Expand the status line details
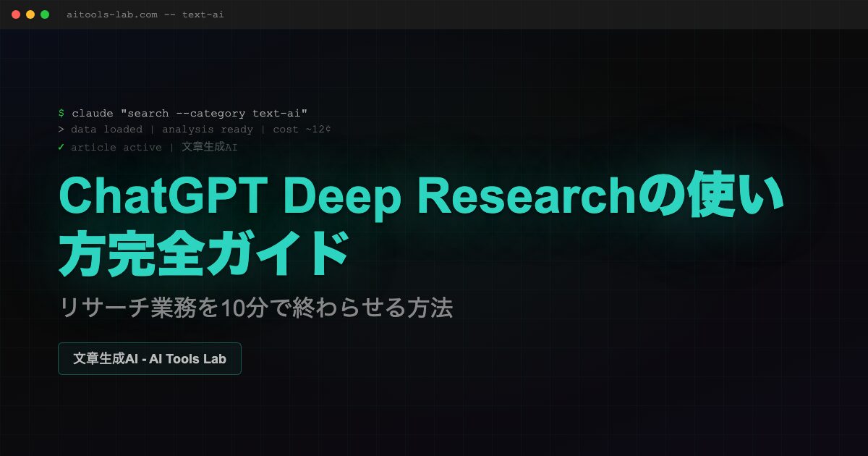The width and height of the screenshot is (868, 456). [x=148, y=147]
